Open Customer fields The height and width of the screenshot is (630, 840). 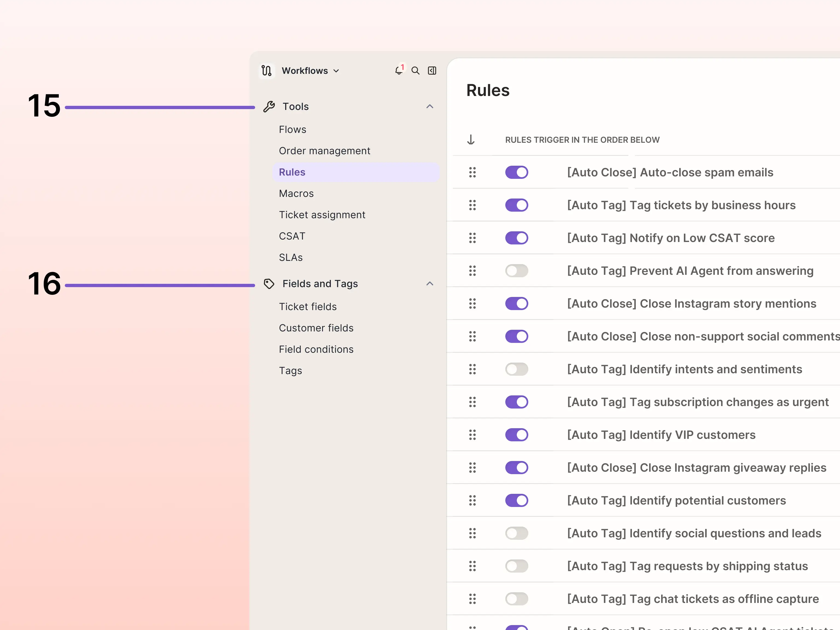coord(316,328)
